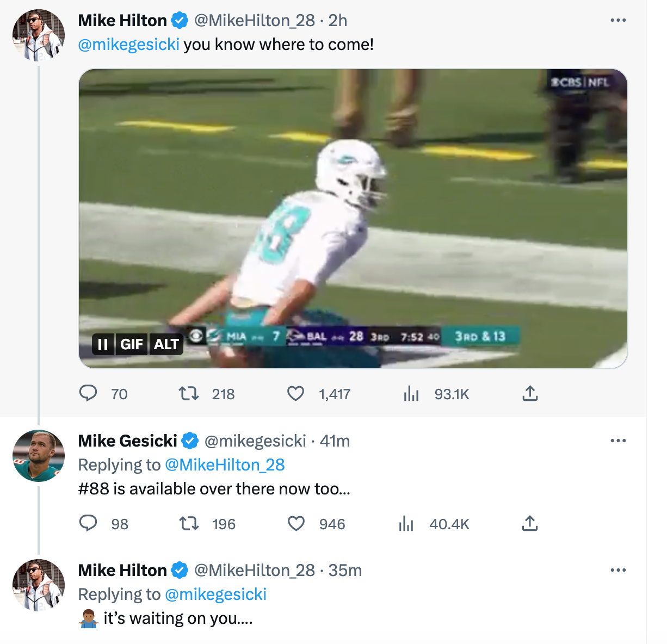Click the retweet icon showing 218
The image size is (667, 644).
[188, 394]
